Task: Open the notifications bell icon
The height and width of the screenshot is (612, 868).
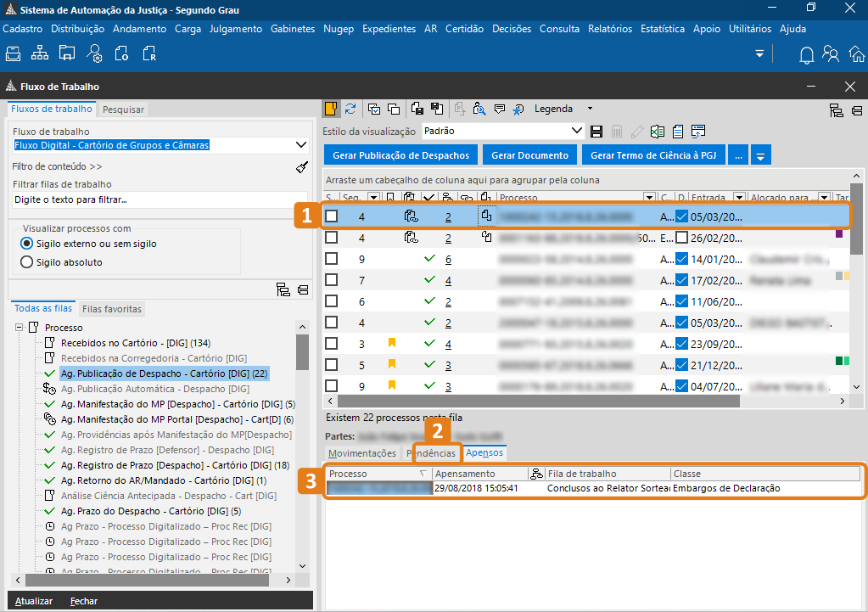Action: [807, 54]
